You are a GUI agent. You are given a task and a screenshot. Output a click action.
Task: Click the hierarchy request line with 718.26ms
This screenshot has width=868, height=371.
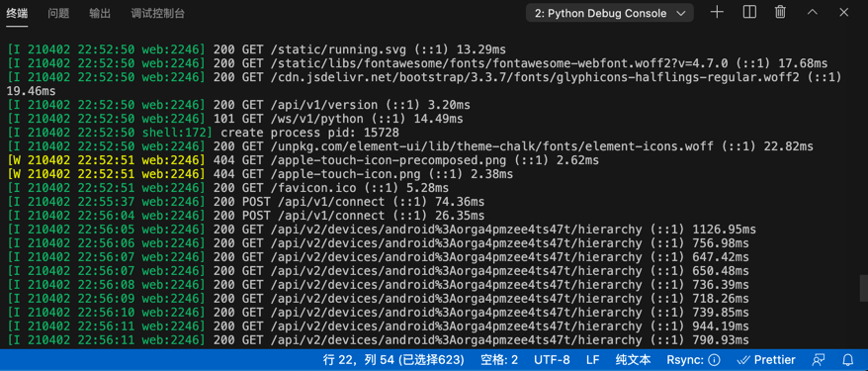(x=378, y=299)
